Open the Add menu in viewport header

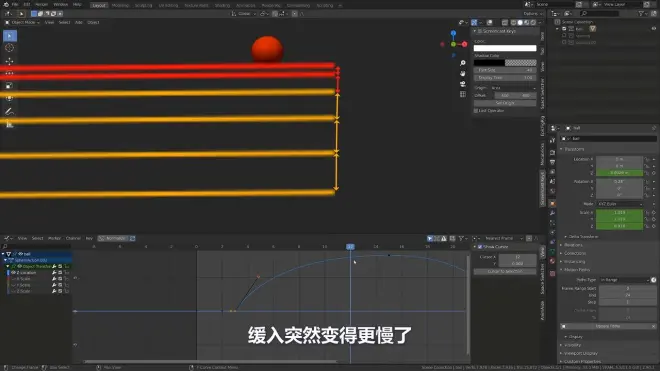[79, 22]
